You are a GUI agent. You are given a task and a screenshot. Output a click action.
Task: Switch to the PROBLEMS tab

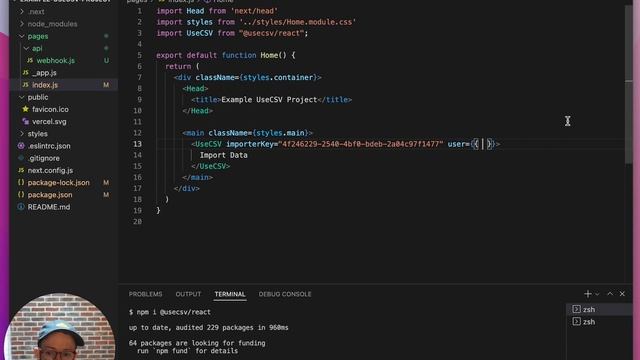(145, 294)
